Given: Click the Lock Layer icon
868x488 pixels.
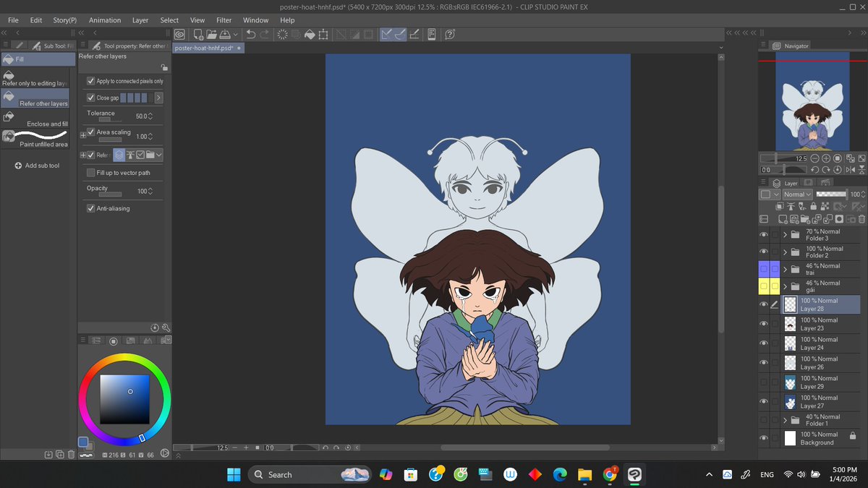Looking at the screenshot, I should pos(814,206).
